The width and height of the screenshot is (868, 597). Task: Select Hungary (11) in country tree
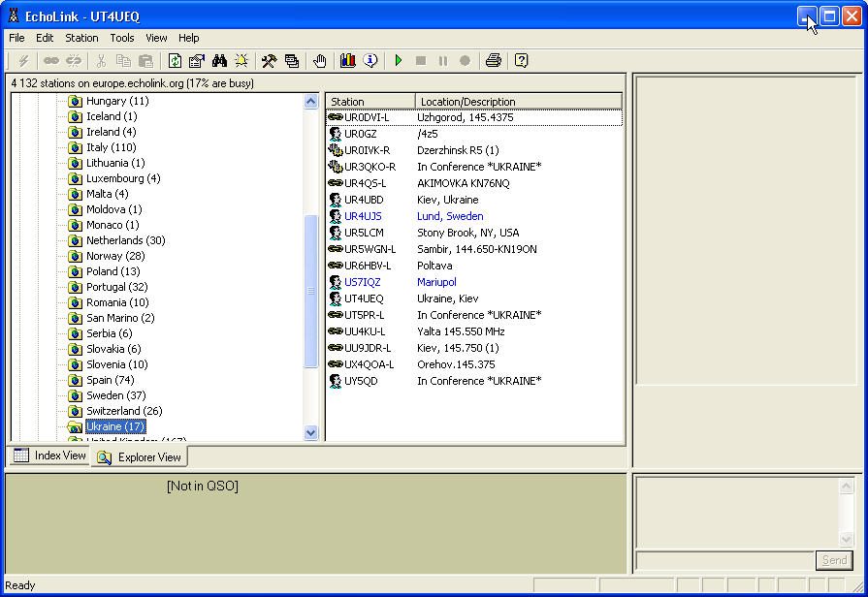117,101
